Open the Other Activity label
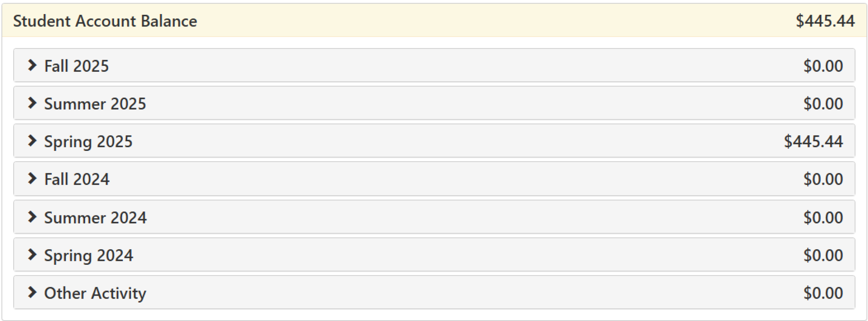 [95, 293]
